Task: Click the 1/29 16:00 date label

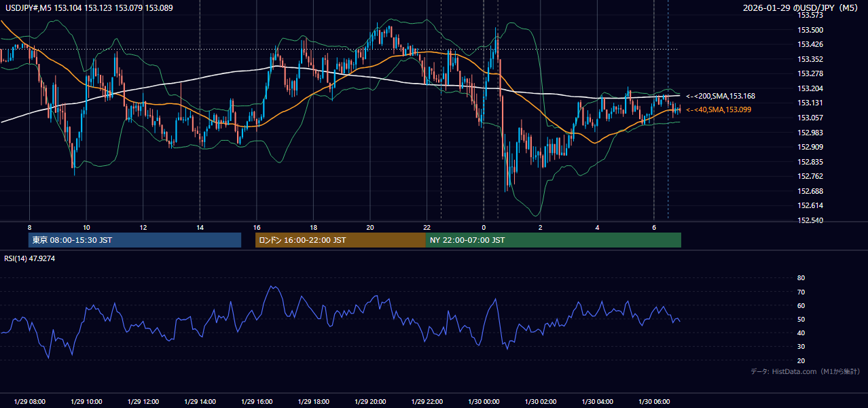Action: 256,402
